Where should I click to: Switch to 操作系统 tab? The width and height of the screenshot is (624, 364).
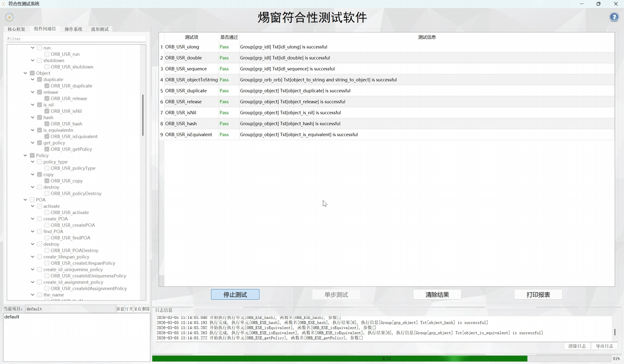[73, 29]
